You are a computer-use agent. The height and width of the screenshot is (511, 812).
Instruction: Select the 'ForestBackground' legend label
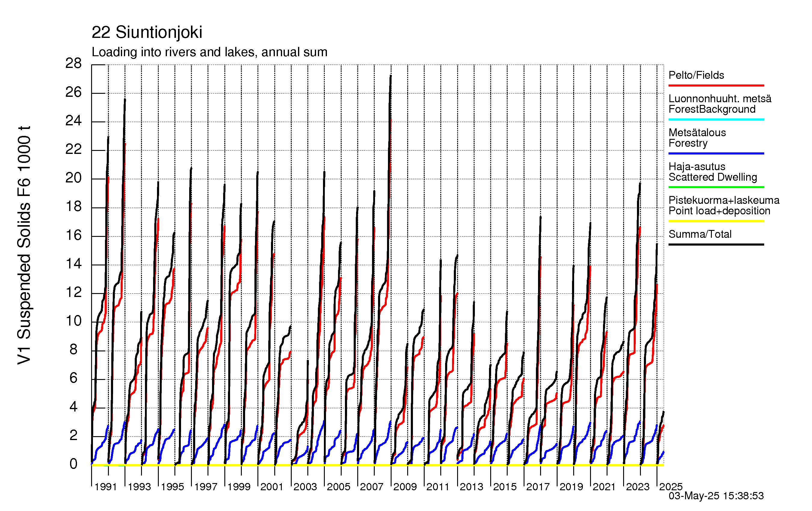pyautogui.click(x=712, y=109)
